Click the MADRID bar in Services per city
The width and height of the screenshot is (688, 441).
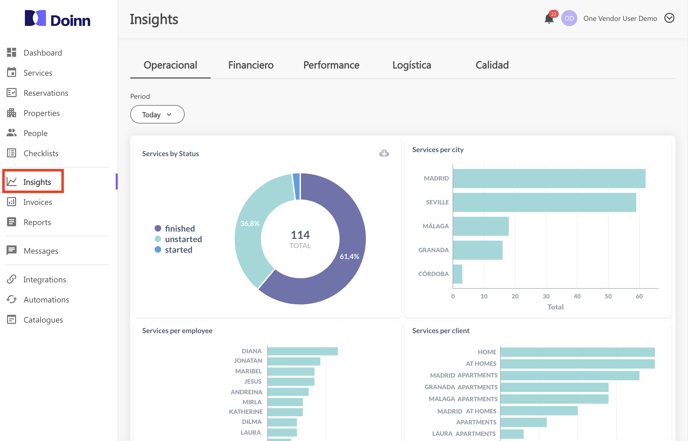pyautogui.click(x=549, y=179)
